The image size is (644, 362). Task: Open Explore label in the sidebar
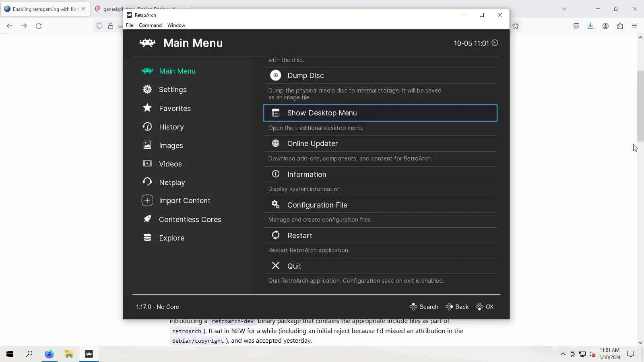(171, 238)
